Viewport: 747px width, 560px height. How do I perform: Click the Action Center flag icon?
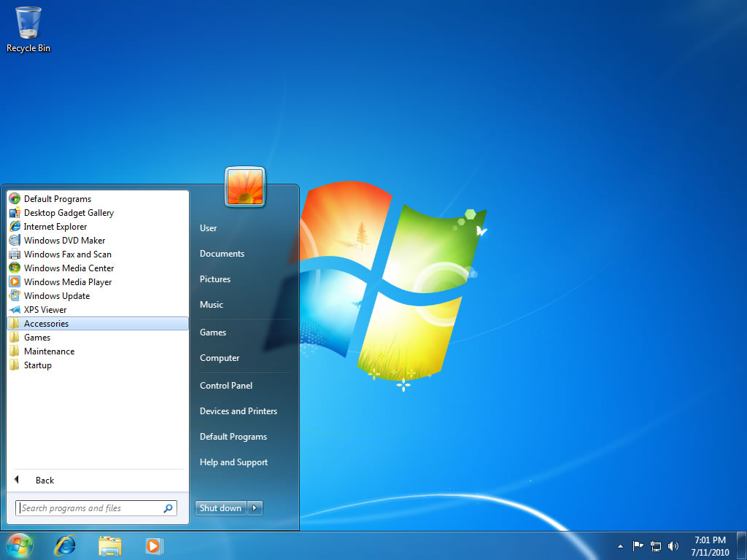point(638,545)
